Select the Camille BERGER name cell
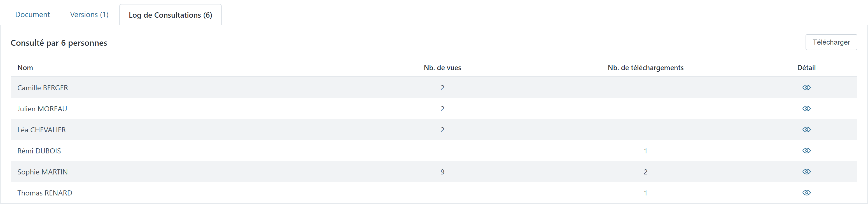868x212 pixels. pyautogui.click(x=43, y=88)
